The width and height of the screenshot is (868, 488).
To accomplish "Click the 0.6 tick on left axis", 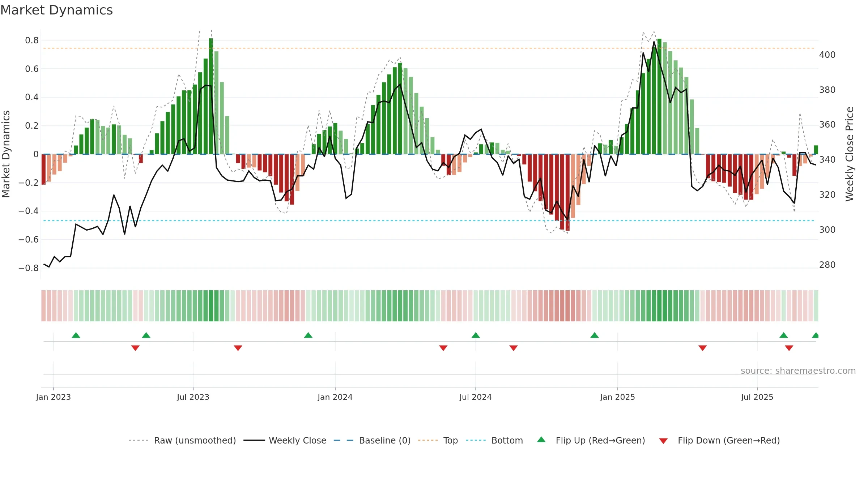I will click(x=32, y=69).
